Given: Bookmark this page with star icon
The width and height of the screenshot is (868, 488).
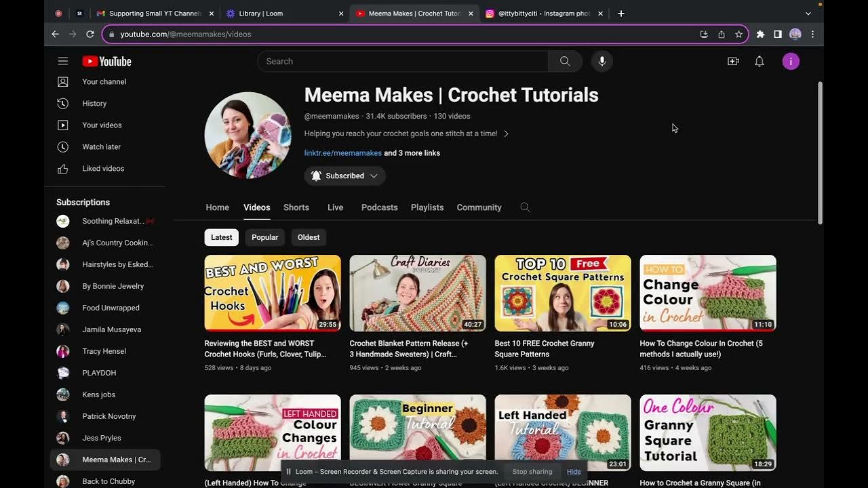Looking at the screenshot, I should pos(738,34).
